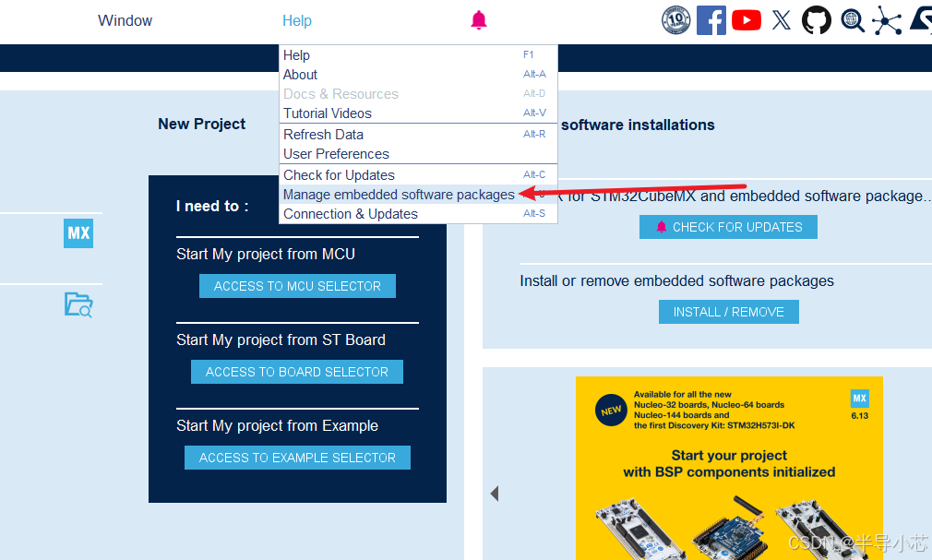Image resolution: width=932 pixels, height=560 pixels.
Task: Click the network community star icon
Action: (887, 21)
